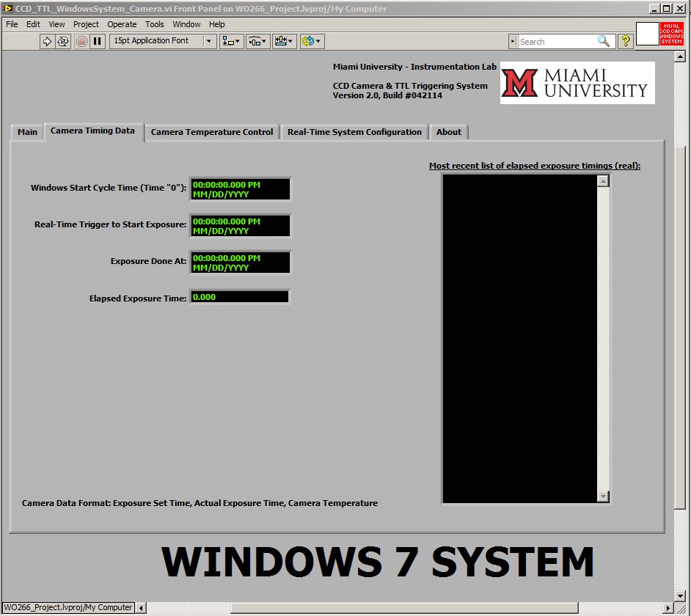Select the Camera Timing Data tab
691x616 pixels.
[x=92, y=131]
